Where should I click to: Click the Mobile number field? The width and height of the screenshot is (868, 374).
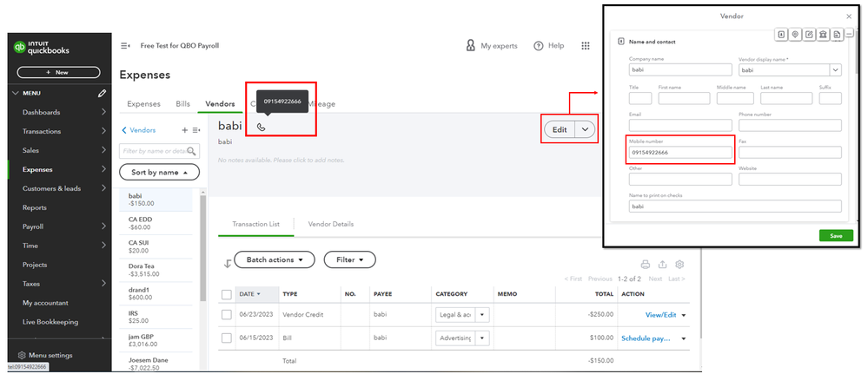(x=680, y=153)
